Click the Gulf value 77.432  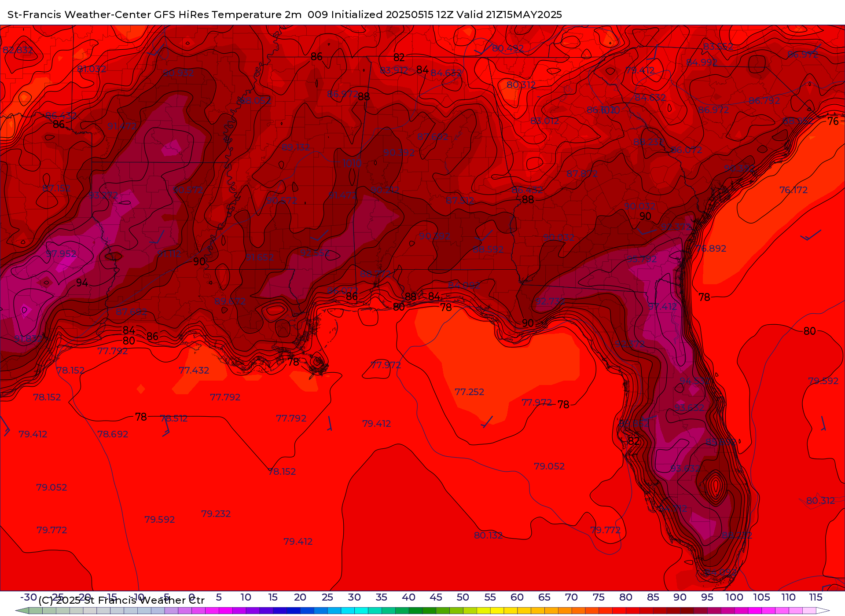194,370
